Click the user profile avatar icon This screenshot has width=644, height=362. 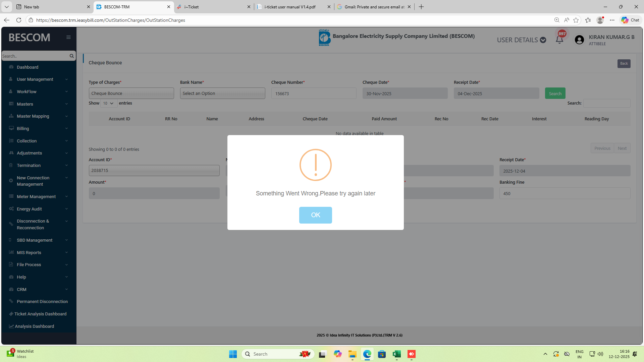pos(579,40)
